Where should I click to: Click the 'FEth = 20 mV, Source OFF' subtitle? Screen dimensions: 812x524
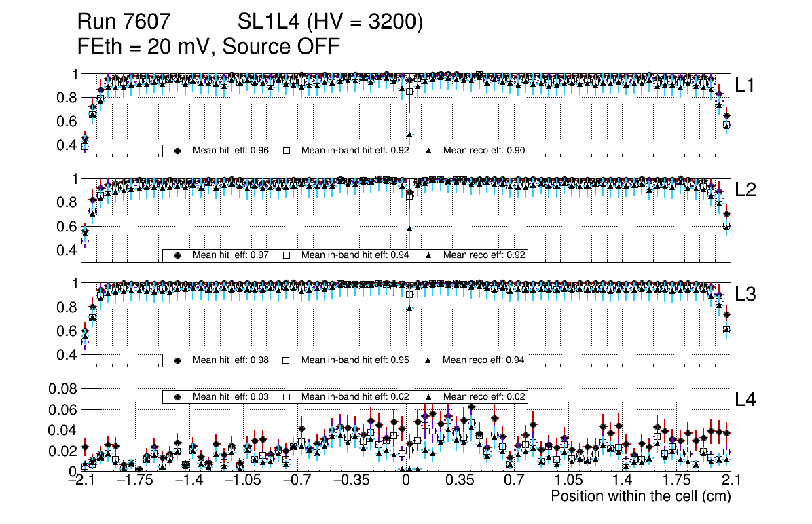click(x=208, y=46)
